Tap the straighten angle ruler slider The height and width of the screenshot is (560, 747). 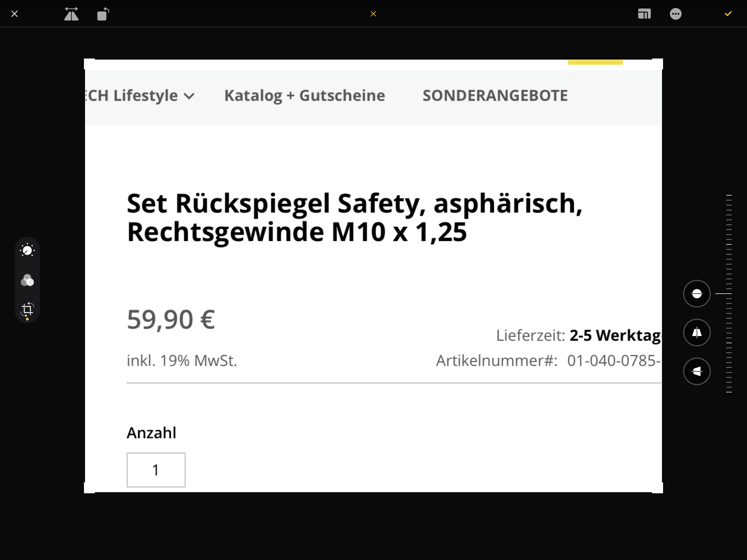[728, 293]
